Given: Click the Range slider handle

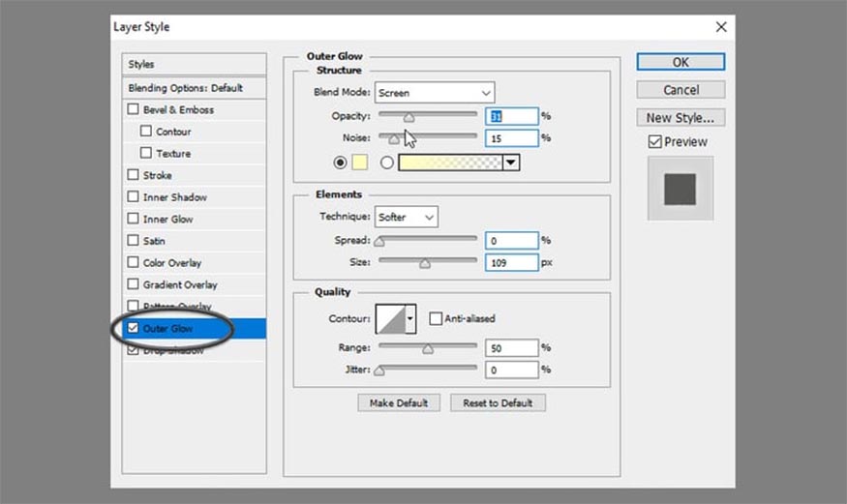Looking at the screenshot, I should 428,348.
